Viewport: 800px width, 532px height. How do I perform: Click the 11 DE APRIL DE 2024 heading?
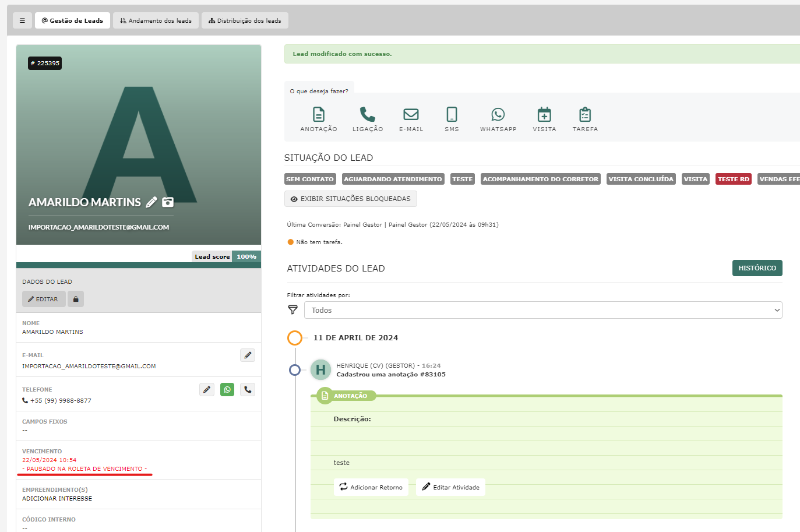(x=355, y=338)
